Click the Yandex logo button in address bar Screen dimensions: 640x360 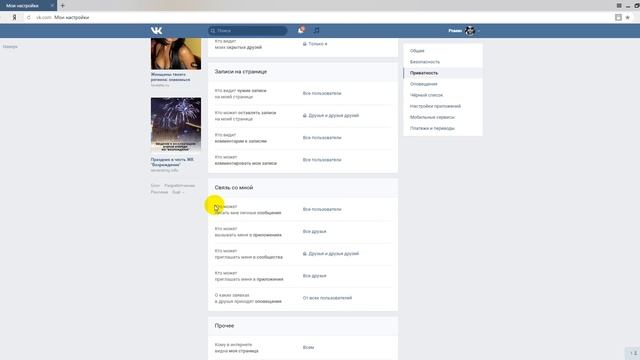[x=14, y=18]
